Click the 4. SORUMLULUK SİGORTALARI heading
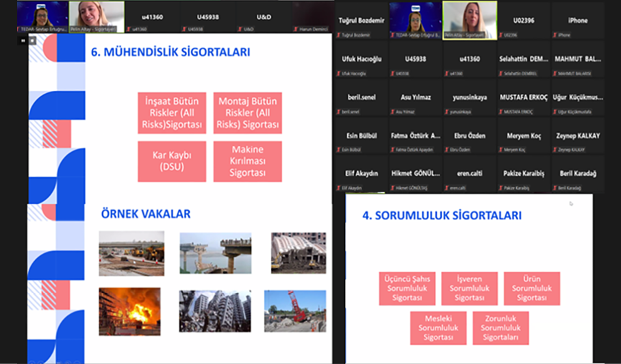 coord(442,216)
